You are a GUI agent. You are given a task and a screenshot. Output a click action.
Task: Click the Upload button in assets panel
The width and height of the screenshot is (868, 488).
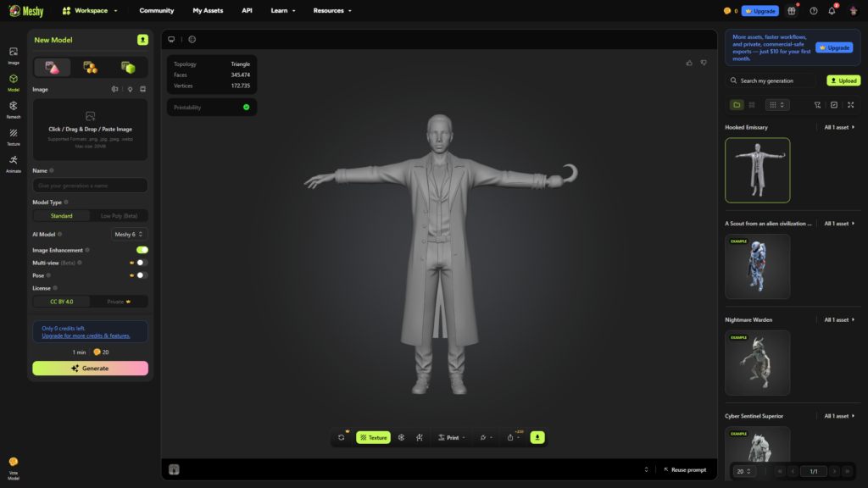point(843,80)
